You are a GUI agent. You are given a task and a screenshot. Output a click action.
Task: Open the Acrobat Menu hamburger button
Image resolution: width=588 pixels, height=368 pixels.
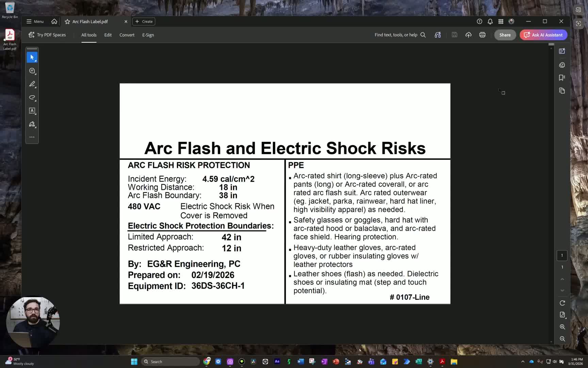[35, 21]
